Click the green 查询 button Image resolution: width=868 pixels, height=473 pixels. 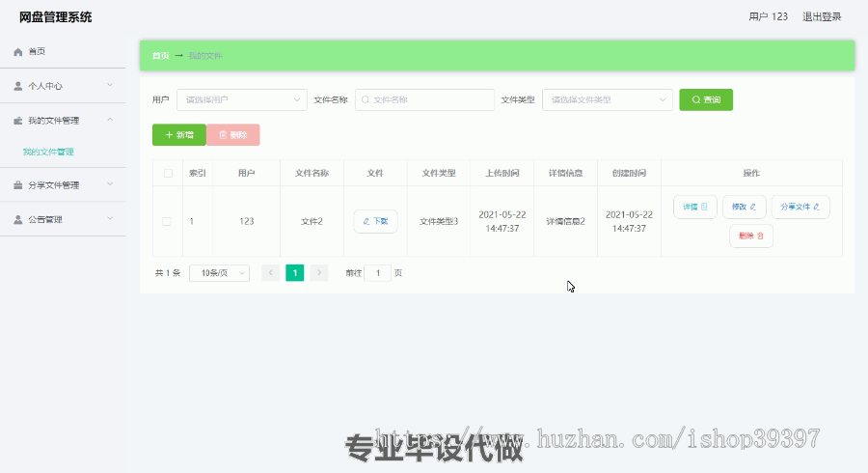click(x=706, y=99)
